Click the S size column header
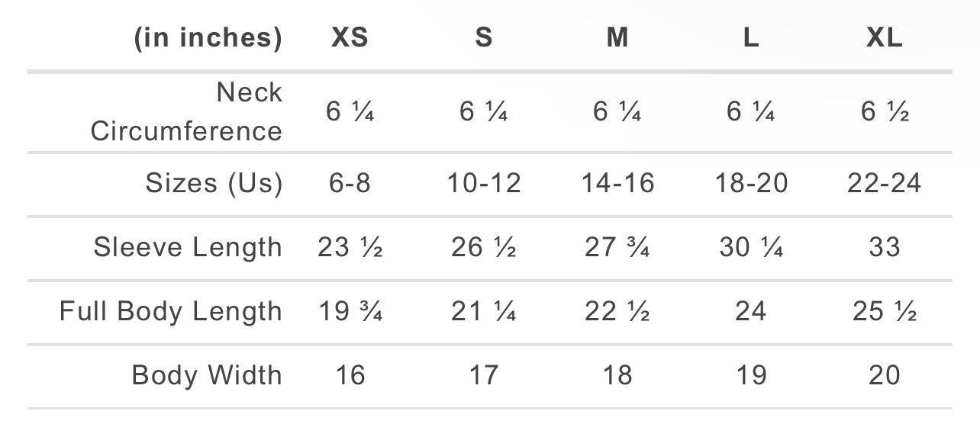Image resolution: width=980 pixels, height=424 pixels. pos(484,38)
